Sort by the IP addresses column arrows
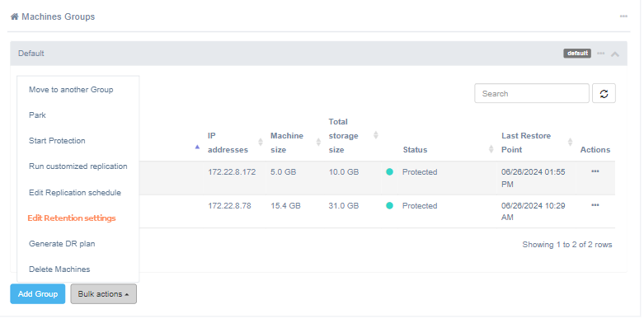This screenshot has width=644, height=328. (261, 142)
